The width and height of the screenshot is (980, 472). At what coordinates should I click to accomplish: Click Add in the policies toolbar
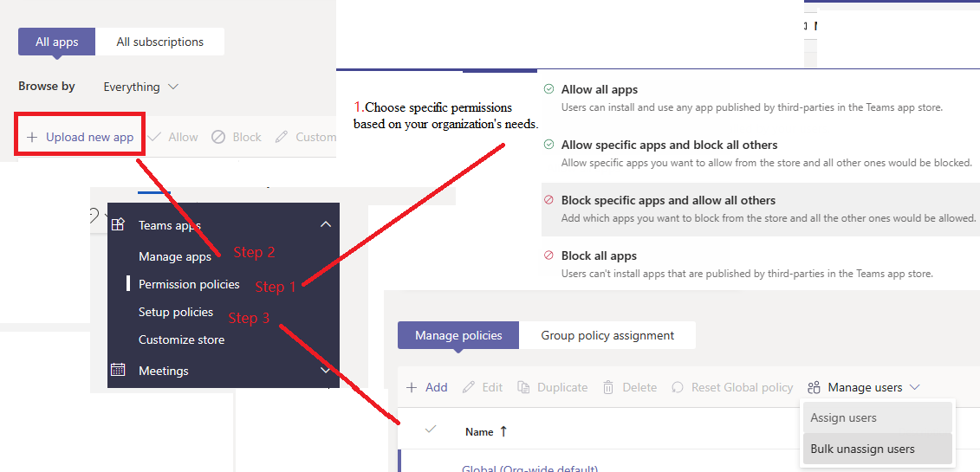[x=427, y=387]
